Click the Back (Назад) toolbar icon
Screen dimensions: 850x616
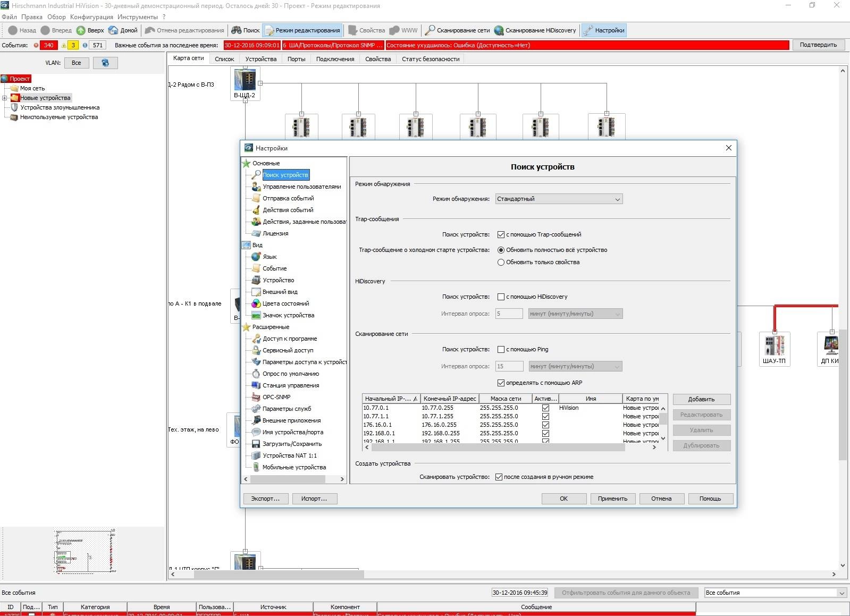13,30
